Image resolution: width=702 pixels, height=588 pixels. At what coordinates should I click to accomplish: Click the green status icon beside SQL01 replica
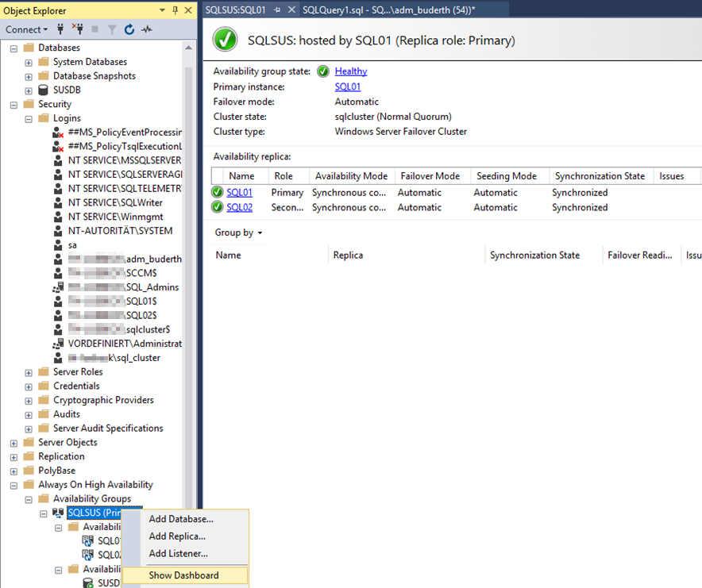[217, 192]
